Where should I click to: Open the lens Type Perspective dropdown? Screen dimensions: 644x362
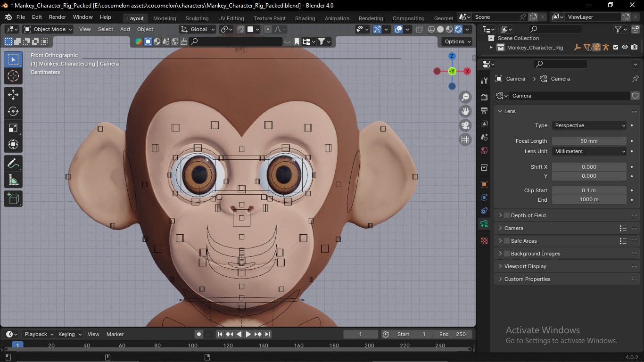click(x=589, y=125)
